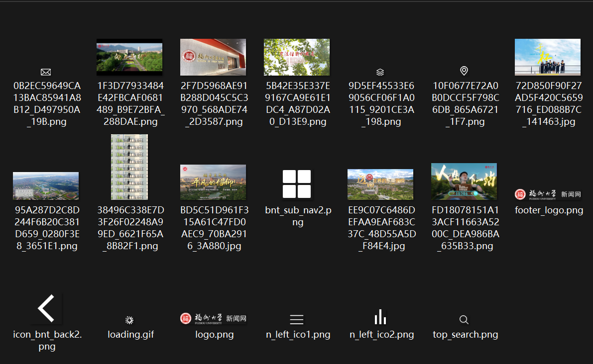Image resolution: width=593 pixels, height=364 pixels.
Task: Click the n_left_ico1.png file name
Action: click(x=298, y=335)
